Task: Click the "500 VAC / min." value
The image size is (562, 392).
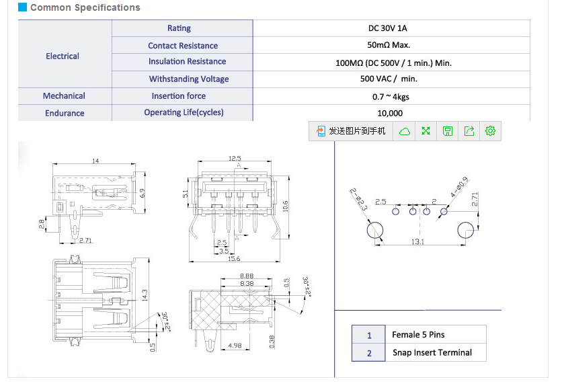Action: (389, 79)
